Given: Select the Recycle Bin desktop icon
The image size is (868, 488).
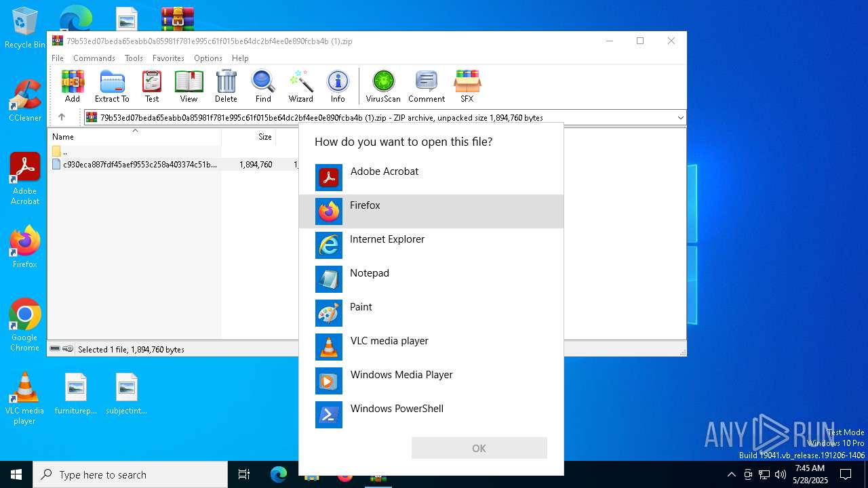Looking at the screenshot, I should 25,28.
